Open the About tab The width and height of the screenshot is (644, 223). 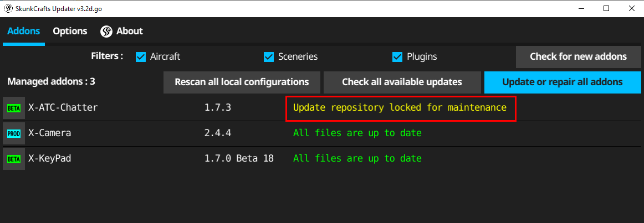pyautogui.click(x=129, y=32)
